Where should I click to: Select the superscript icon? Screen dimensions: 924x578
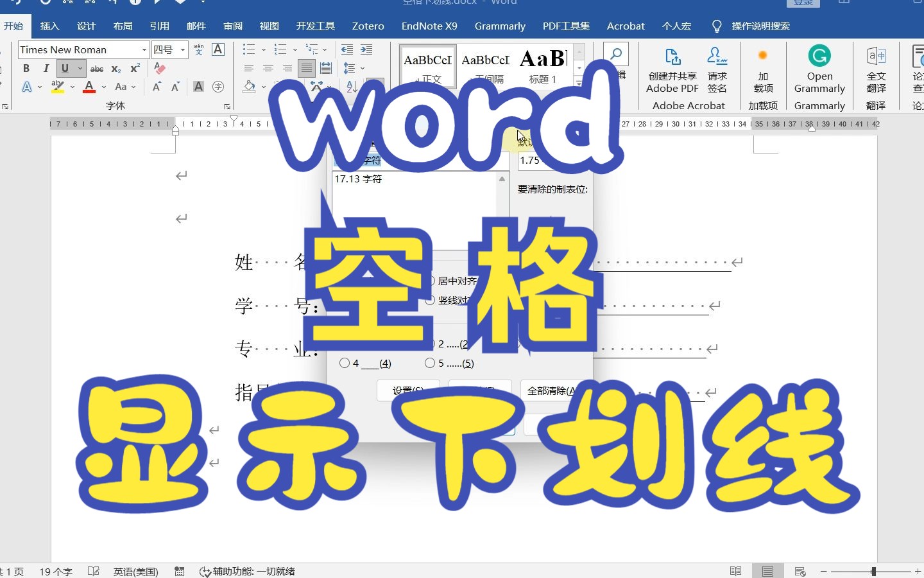click(x=133, y=68)
